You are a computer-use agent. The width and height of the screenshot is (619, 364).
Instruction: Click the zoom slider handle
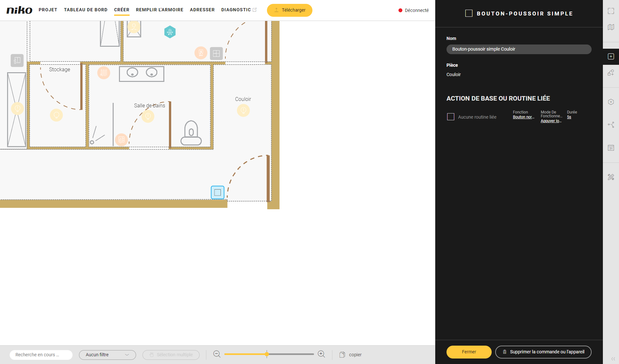pyautogui.click(x=267, y=354)
